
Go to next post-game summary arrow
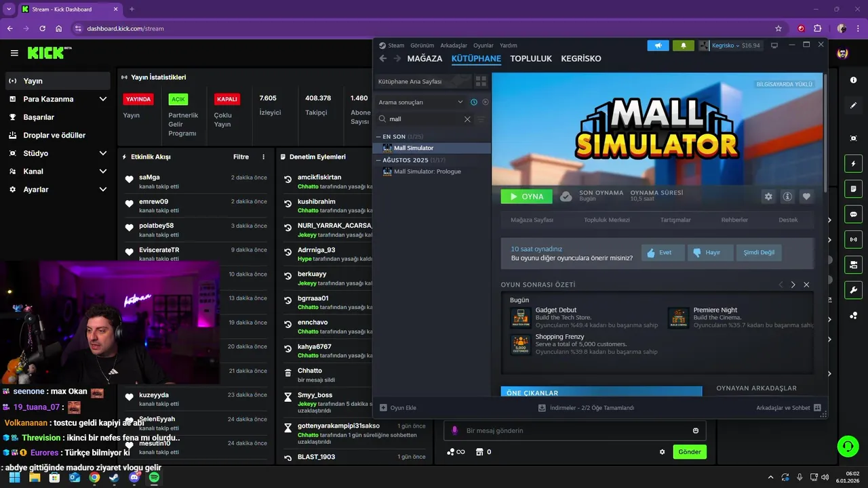pos(793,285)
